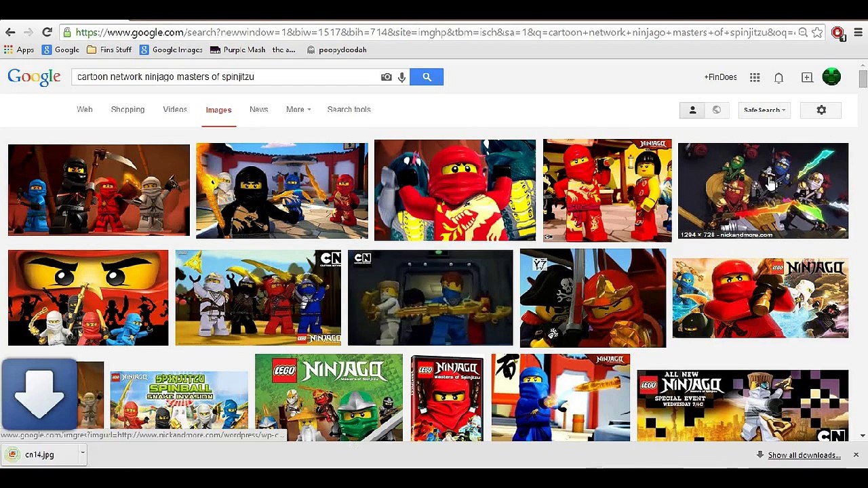868x488 pixels.
Task: Open search settings gear
Action: point(821,110)
